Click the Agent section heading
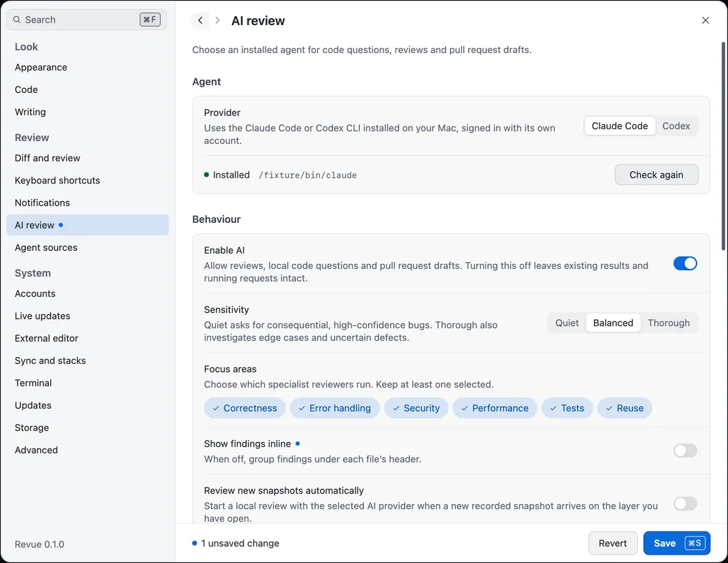728x563 pixels. point(207,82)
